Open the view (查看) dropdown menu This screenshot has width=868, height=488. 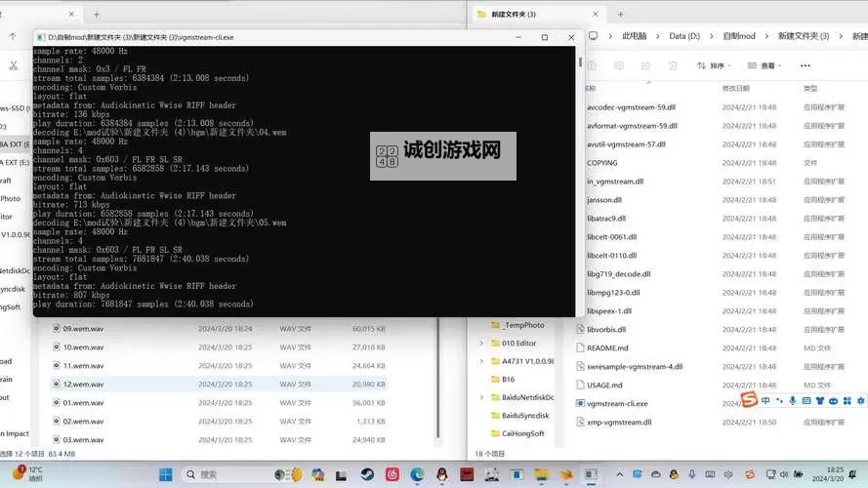pos(767,65)
